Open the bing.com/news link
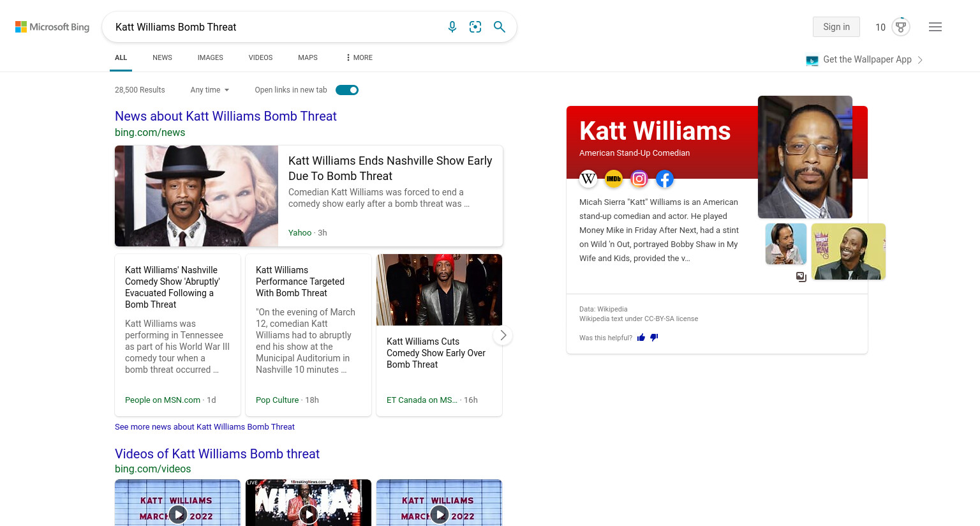980x526 pixels. 150,133
